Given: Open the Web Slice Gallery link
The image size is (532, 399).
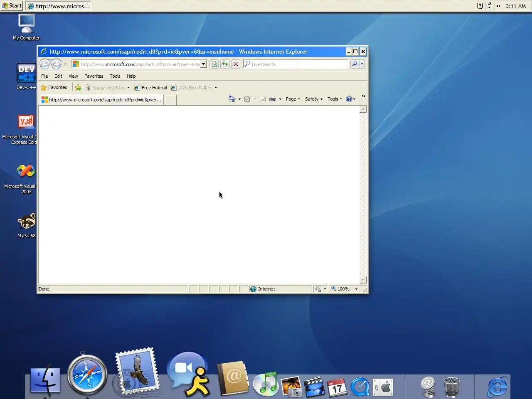Looking at the screenshot, I should click(x=192, y=88).
